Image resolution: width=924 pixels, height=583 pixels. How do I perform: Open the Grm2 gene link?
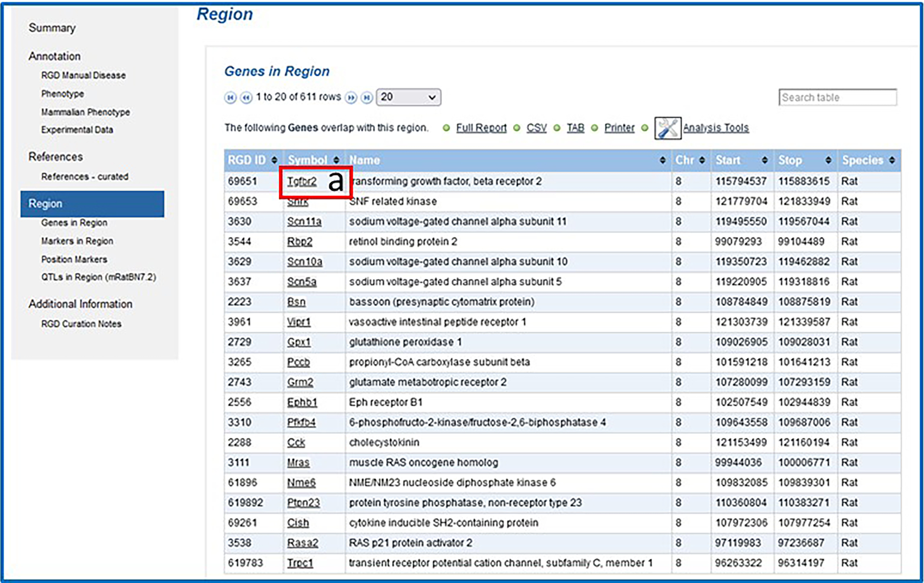click(300, 382)
